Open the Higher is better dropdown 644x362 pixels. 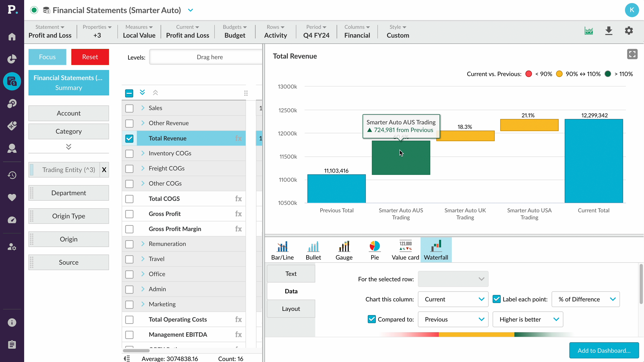coord(528,319)
